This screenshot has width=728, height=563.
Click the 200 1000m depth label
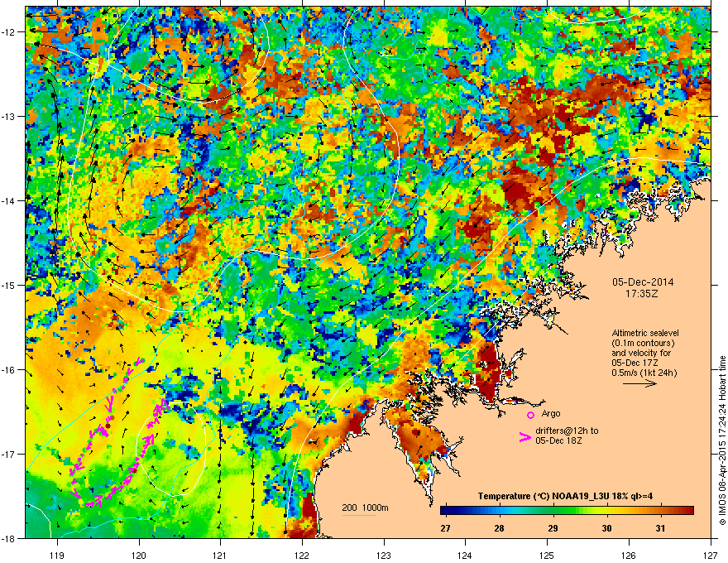click(x=365, y=508)
